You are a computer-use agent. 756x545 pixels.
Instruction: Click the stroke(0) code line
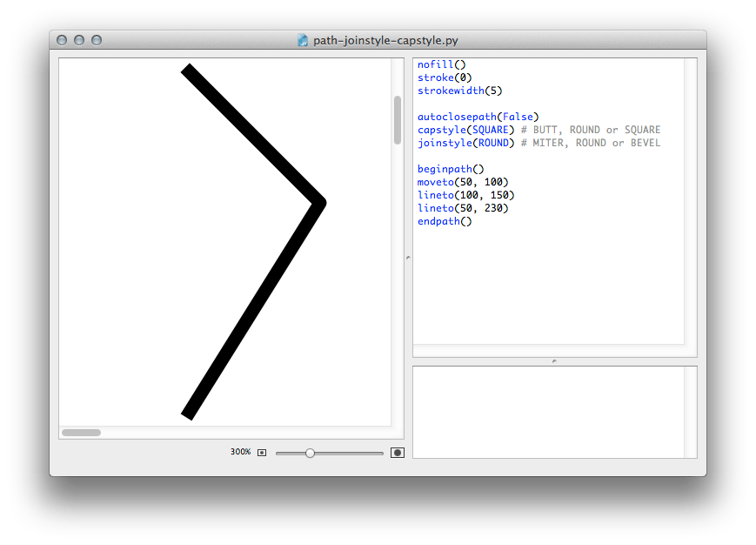pyautogui.click(x=444, y=77)
